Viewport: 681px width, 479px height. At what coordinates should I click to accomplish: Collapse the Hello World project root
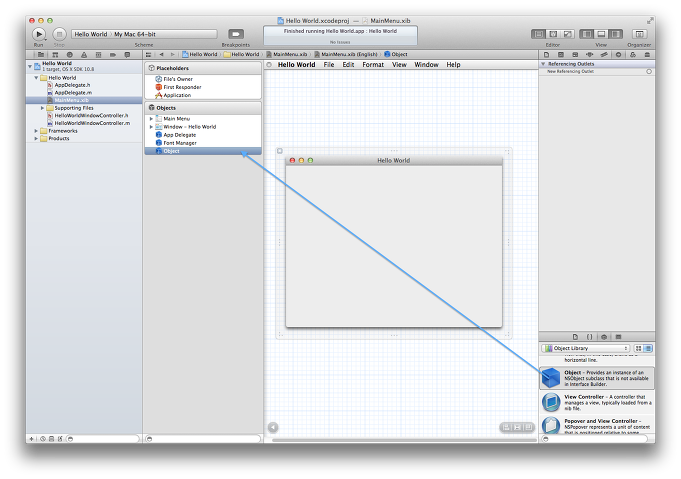(x=30, y=66)
